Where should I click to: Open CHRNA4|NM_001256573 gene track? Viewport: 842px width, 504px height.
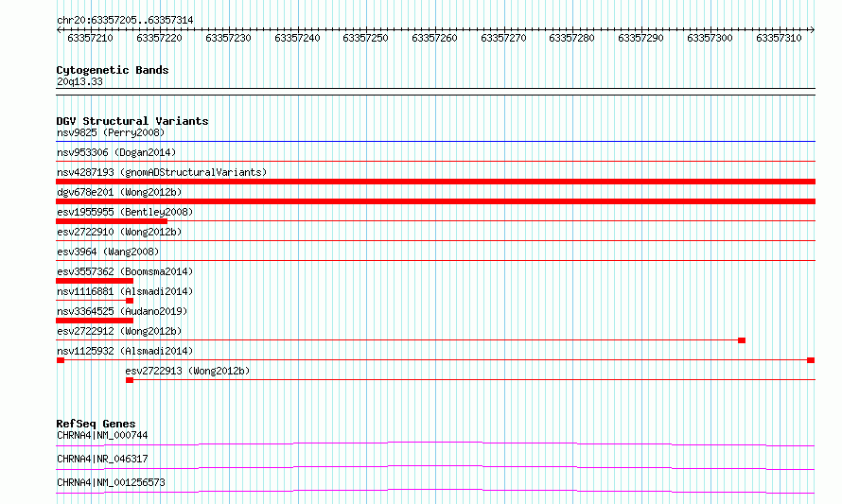coord(111,482)
